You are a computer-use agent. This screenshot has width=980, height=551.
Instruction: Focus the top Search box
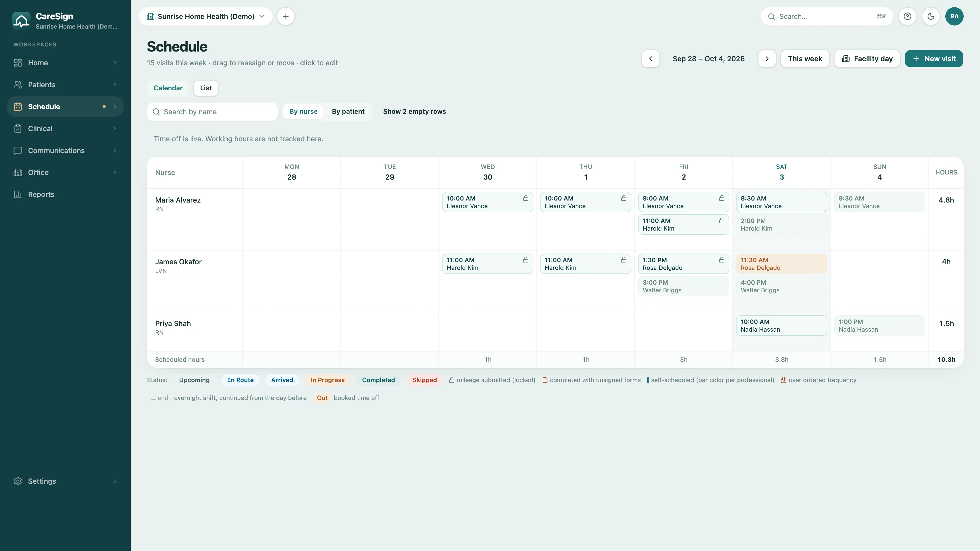coord(826,16)
